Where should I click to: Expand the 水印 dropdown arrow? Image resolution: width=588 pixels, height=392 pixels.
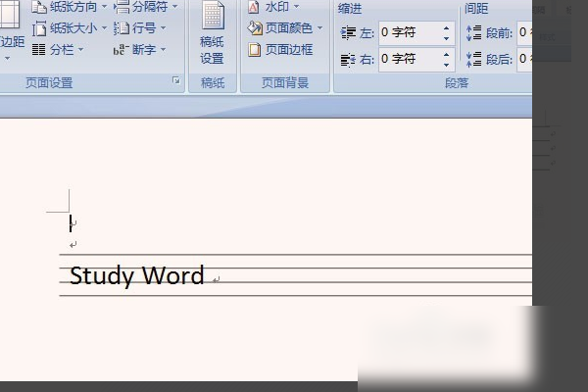point(296,7)
